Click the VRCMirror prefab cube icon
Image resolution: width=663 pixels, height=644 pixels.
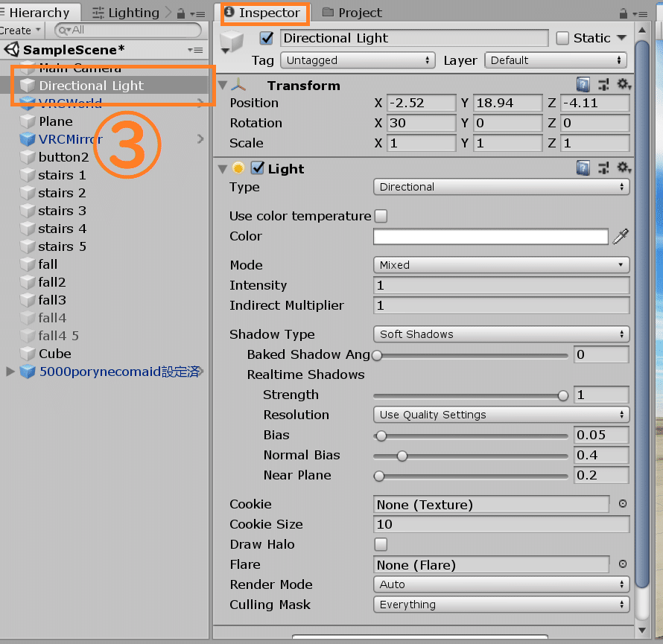coord(28,139)
